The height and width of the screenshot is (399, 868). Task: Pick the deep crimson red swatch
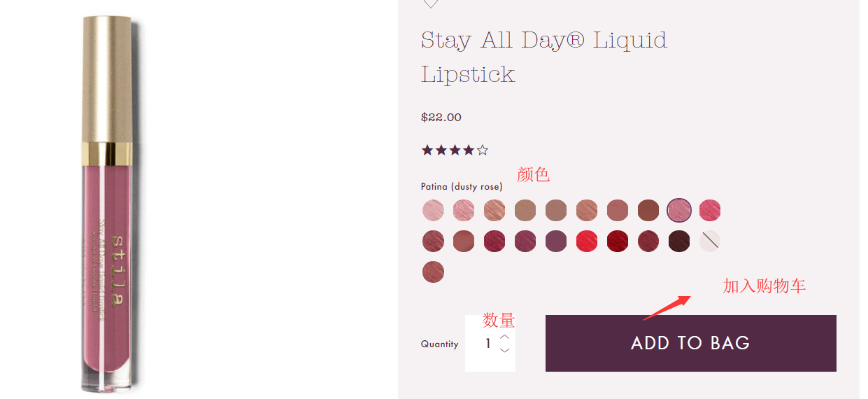click(618, 241)
